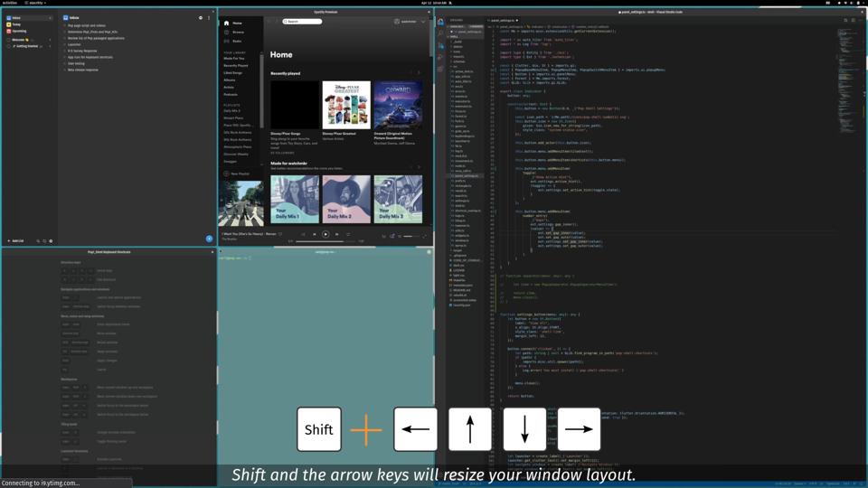Viewport: 868px width, 488px height.
Task: Select panel_settings.ts in VS Code file tree
Action: tap(467, 176)
